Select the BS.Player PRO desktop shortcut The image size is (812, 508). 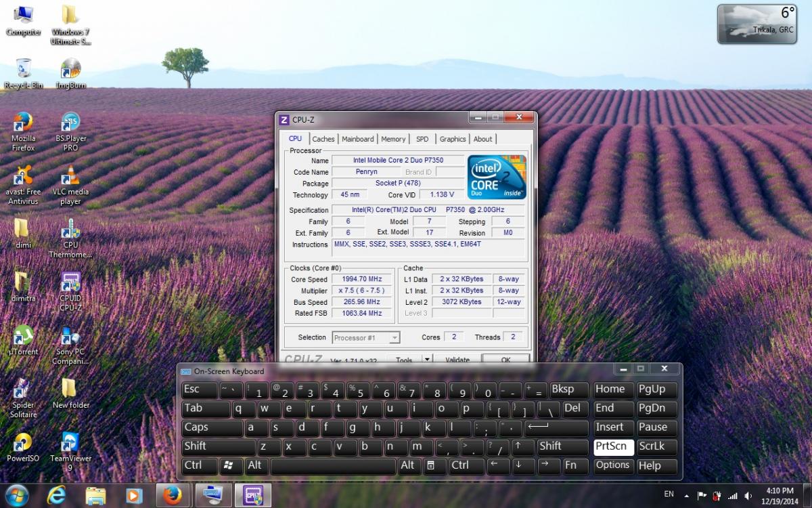[70, 132]
